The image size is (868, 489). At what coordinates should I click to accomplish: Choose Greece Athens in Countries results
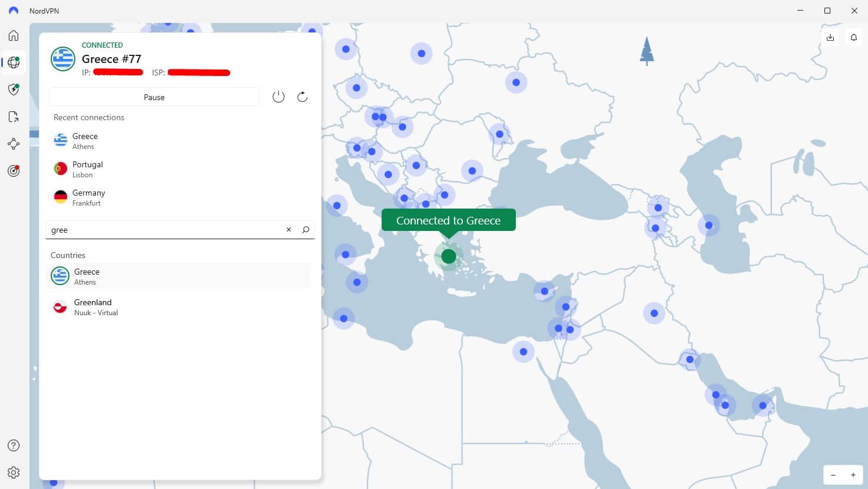(x=178, y=276)
